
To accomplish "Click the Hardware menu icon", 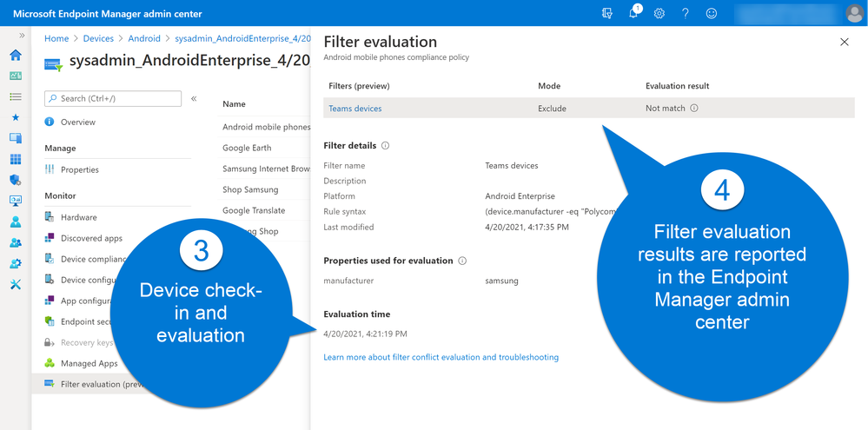I will coord(50,217).
